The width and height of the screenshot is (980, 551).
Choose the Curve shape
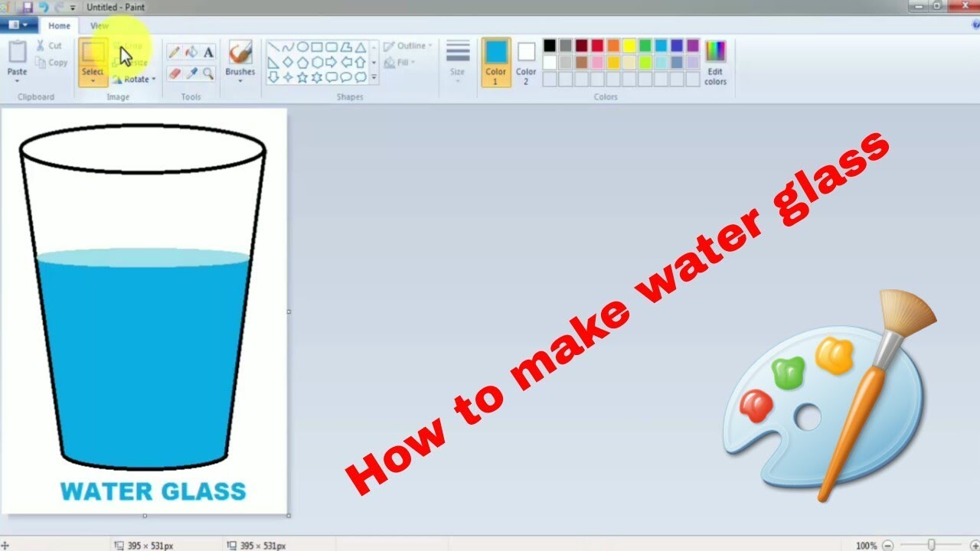pyautogui.click(x=288, y=47)
